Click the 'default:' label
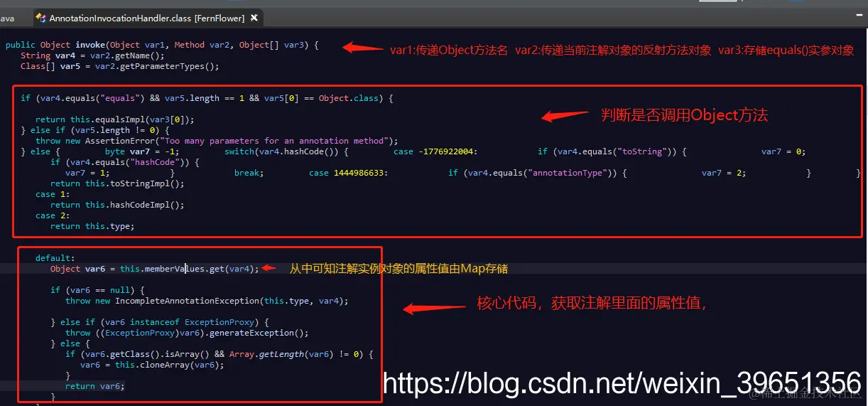 [x=55, y=258]
